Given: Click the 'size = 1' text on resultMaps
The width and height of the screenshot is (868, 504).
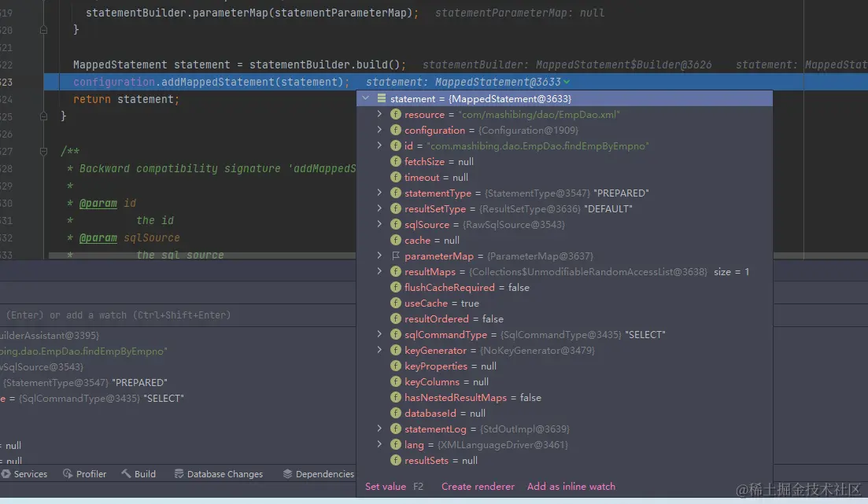Looking at the screenshot, I should 731,271.
